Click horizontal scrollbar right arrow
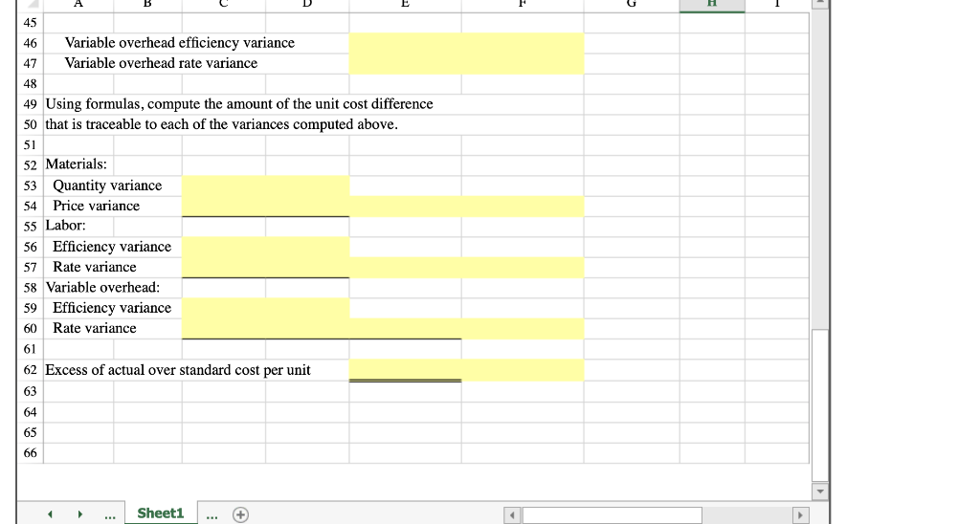Viewport: 980px width, 524px height. click(x=801, y=515)
